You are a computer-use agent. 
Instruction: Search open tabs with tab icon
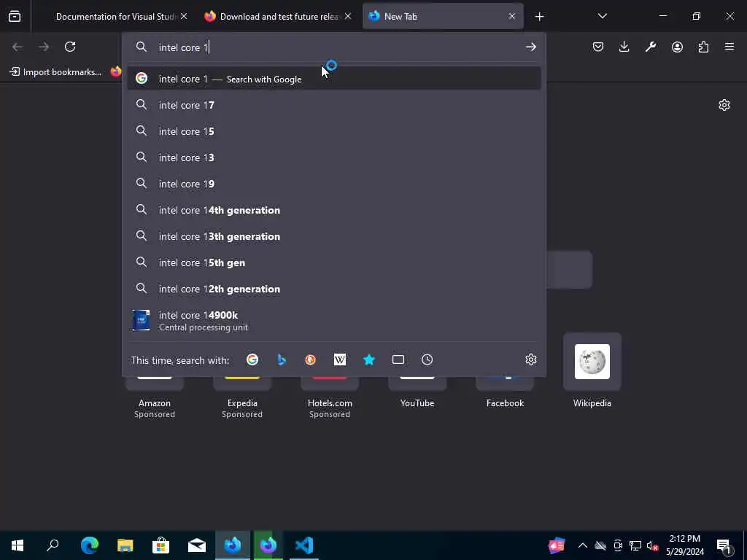(x=398, y=359)
